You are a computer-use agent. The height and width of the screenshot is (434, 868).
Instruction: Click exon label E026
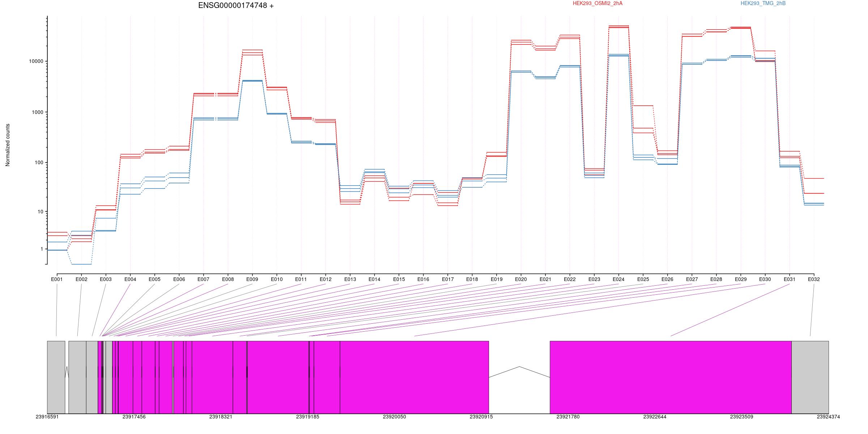[667, 279]
